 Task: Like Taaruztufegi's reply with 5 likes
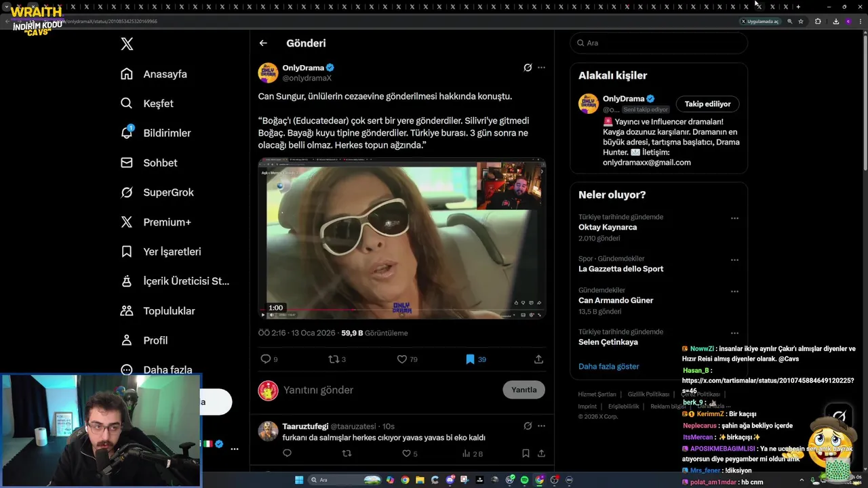pos(410,453)
